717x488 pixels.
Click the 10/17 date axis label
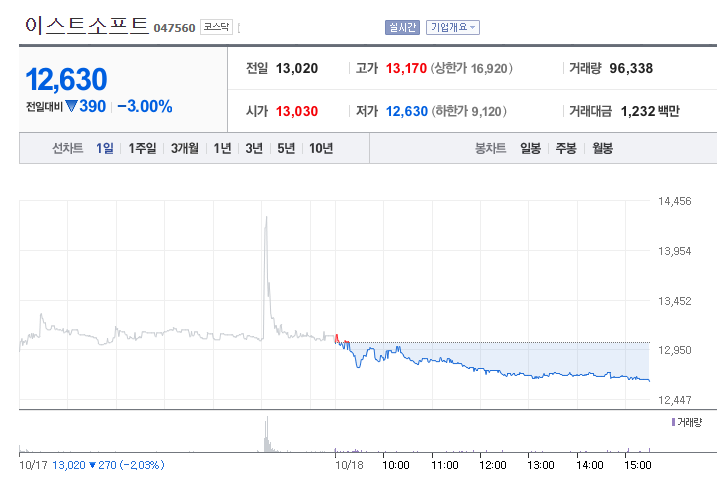(33, 465)
